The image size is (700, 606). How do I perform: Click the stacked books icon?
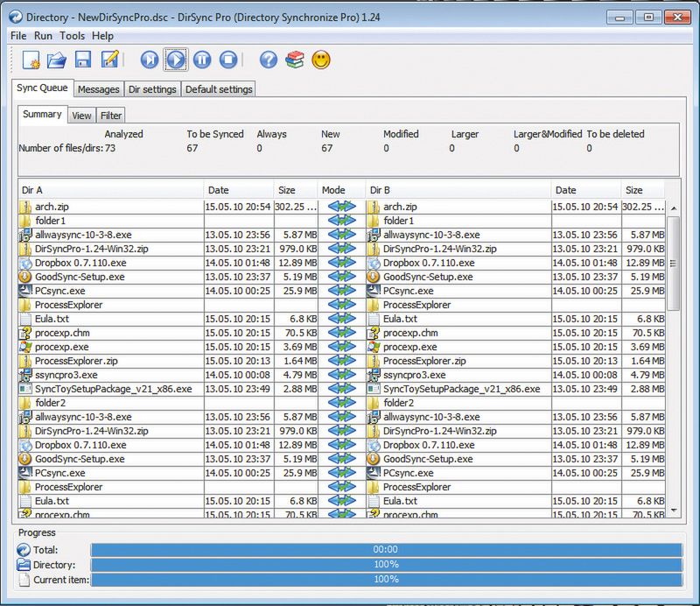click(295, 60)
